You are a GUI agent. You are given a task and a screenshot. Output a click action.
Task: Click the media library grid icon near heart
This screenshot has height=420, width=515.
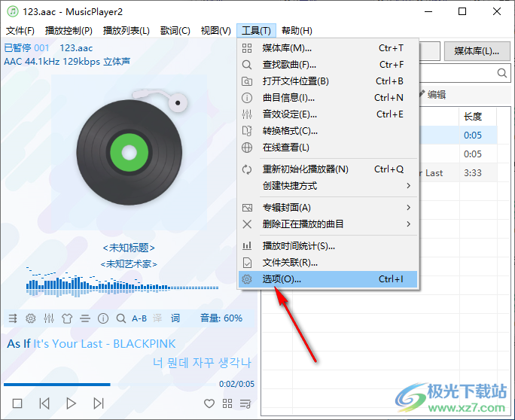227,403
